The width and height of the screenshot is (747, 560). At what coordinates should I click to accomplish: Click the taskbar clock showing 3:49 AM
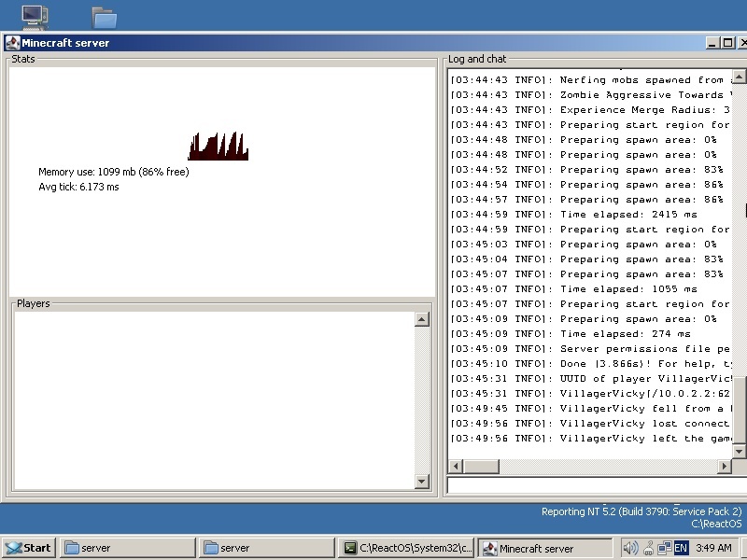coord(713,548)
